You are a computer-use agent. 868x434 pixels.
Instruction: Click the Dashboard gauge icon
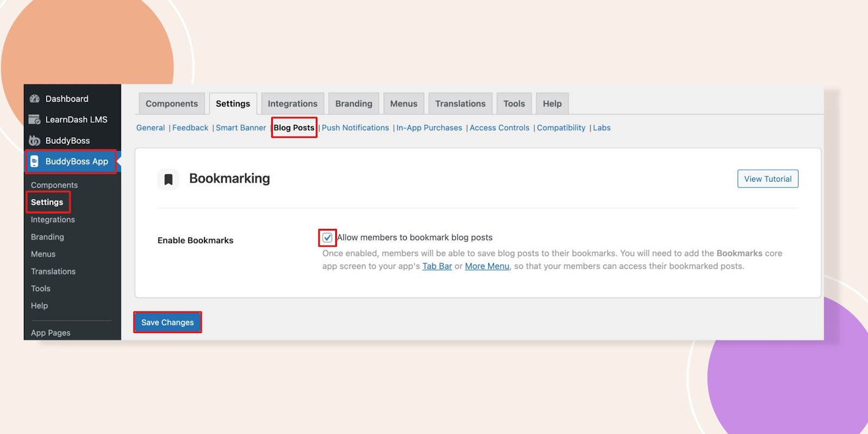pyautogui.click(x=35, y=99)
